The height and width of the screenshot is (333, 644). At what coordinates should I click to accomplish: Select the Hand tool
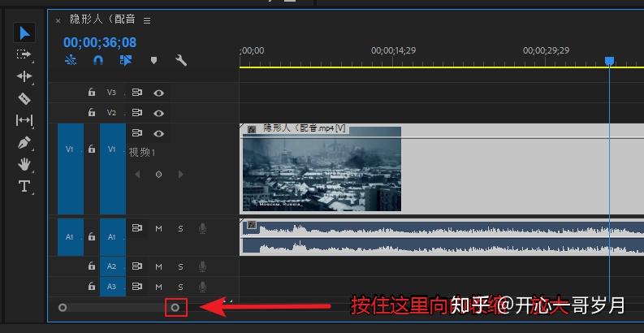pos(24,165)
